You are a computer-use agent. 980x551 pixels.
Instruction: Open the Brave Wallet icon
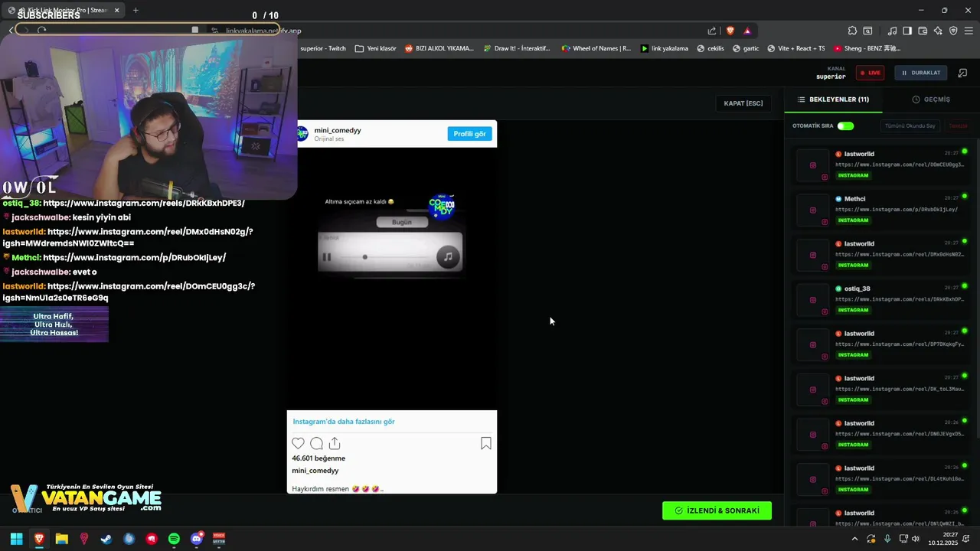tap(923, 31)
